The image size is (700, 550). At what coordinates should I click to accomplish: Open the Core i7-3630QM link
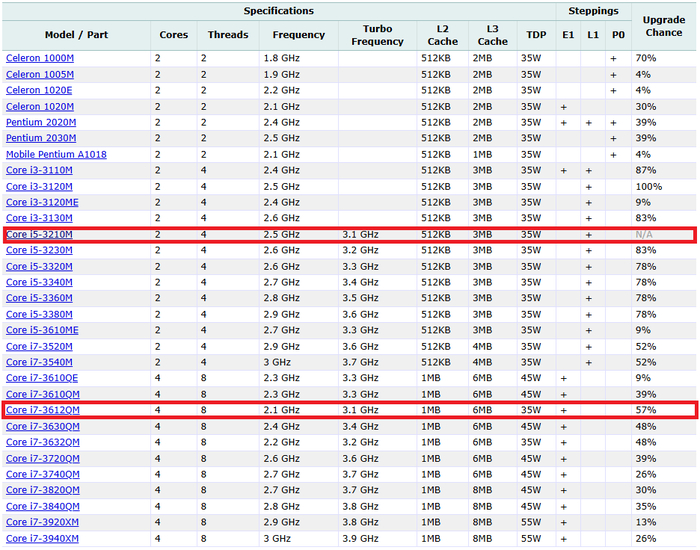43,426
